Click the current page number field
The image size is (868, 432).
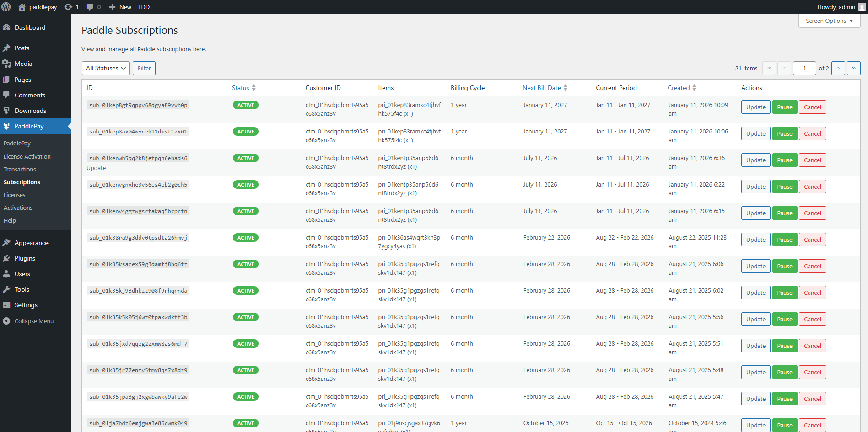coord(804,68)
